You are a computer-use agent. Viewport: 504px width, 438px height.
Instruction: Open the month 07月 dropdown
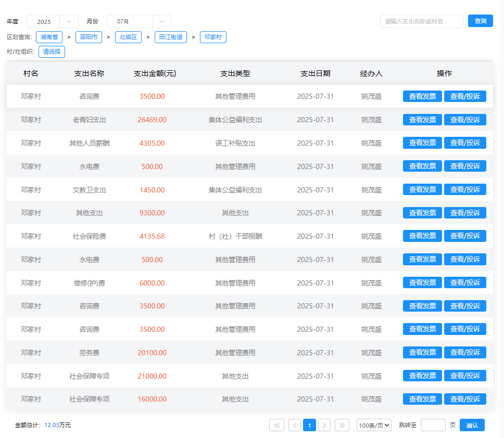pyautogui.click(x=138, y=21)
